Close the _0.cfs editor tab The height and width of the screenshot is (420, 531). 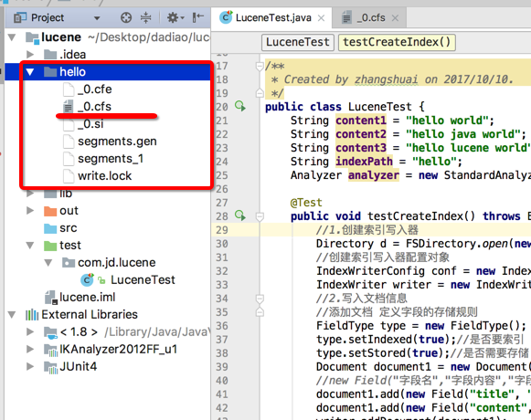(395, 18)
